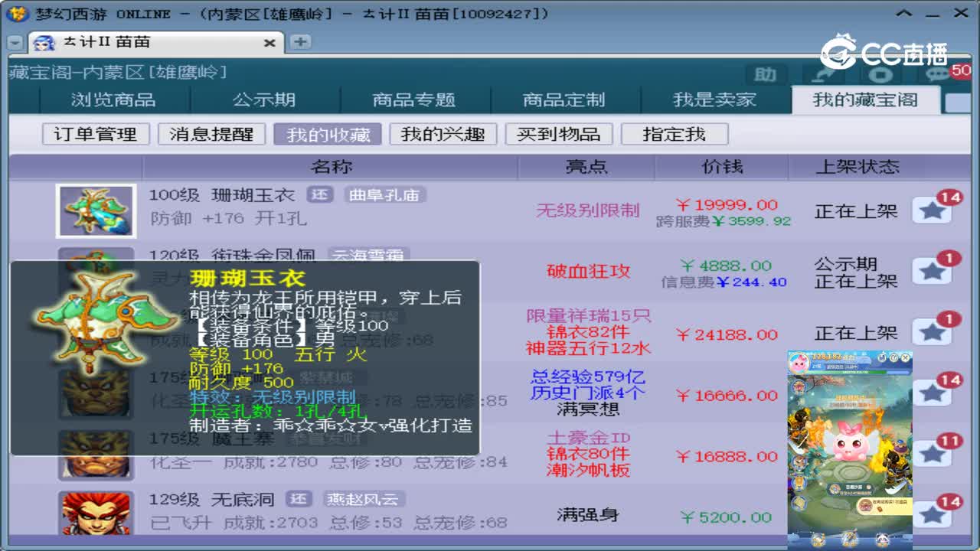Select the 指定我 option in the sub-menu
980x551 pixels.
pos(675,134)
